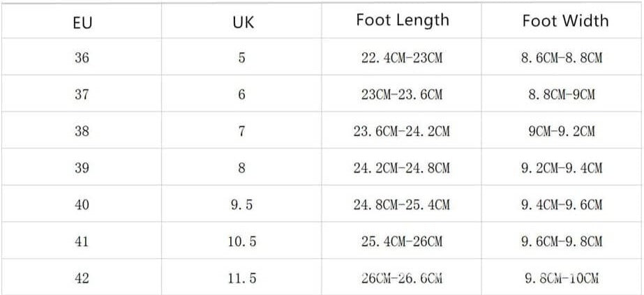
Task: Select UK size 10.5 cell
Action: 242,242
